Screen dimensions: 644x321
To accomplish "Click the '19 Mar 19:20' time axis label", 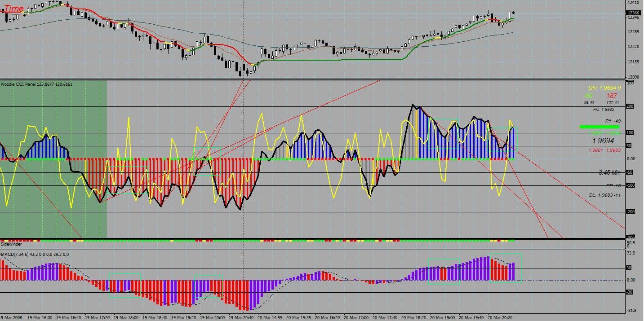I will (x=183, y=317).
